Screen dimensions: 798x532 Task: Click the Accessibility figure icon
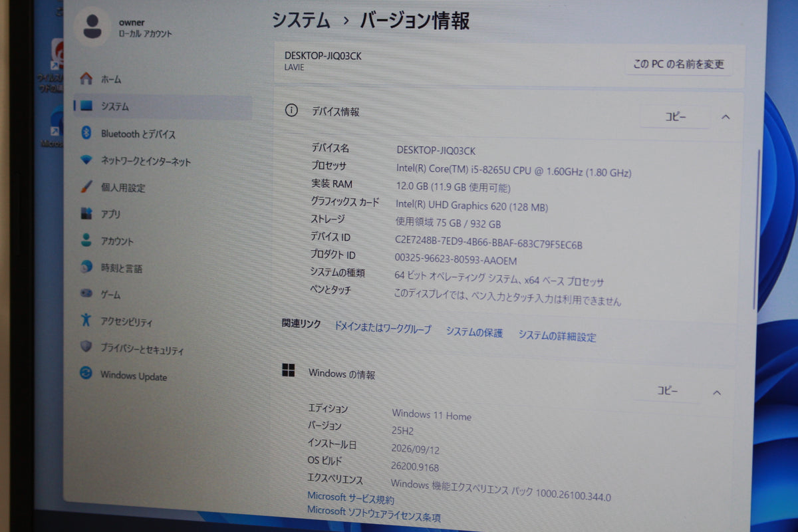coord(86,320)
